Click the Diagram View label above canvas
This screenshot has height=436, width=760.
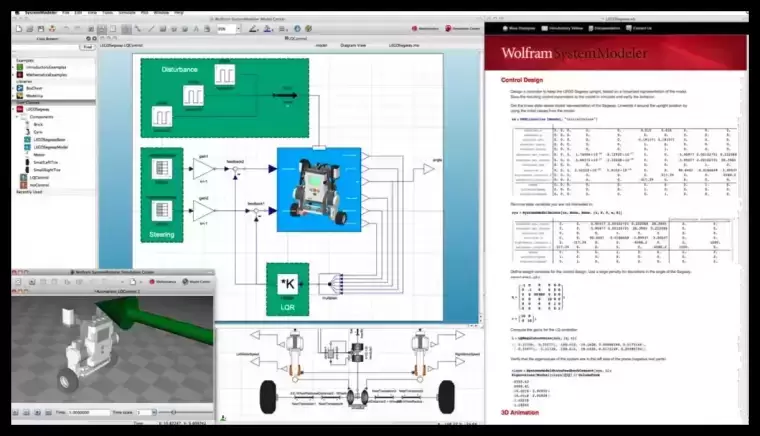tap(353, 46)
